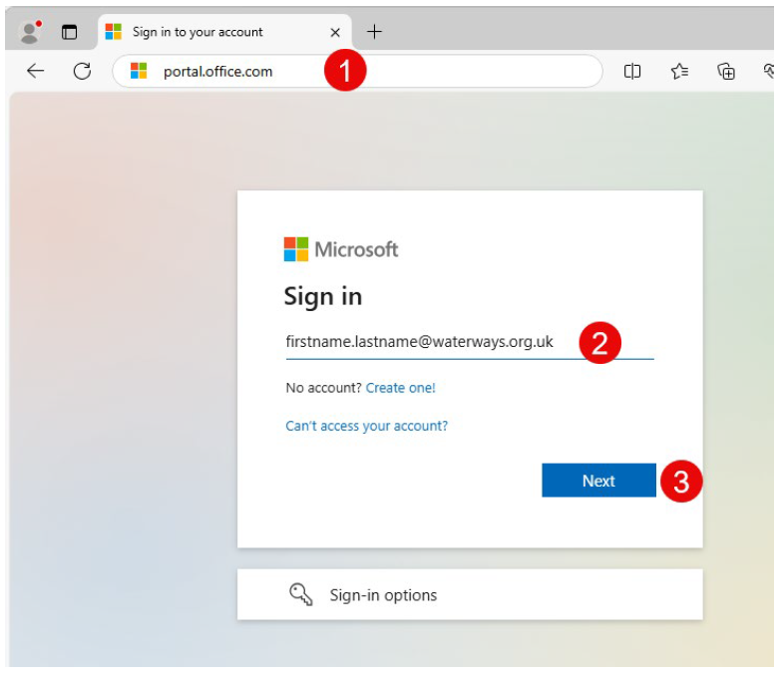Open the Collections icon
784x677 pixels.
click(725, 71)
